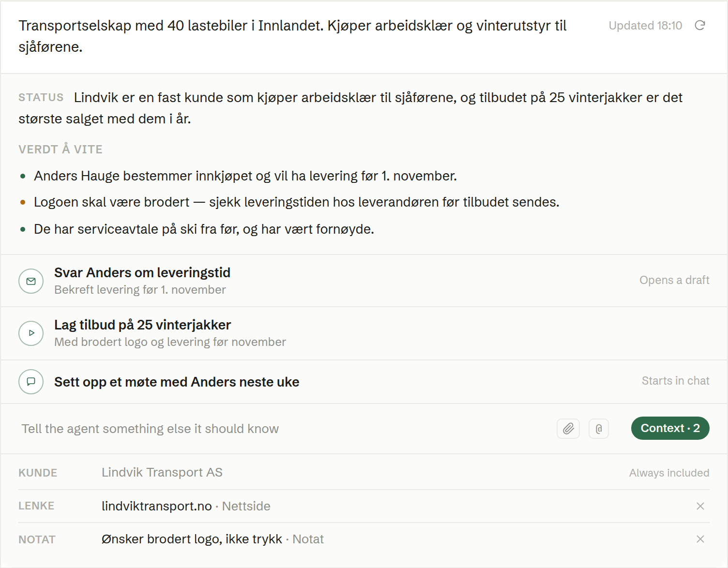Click the Opens a draft label
The width and height of the screenshot is (728, 568).
[x=674, y=280]
